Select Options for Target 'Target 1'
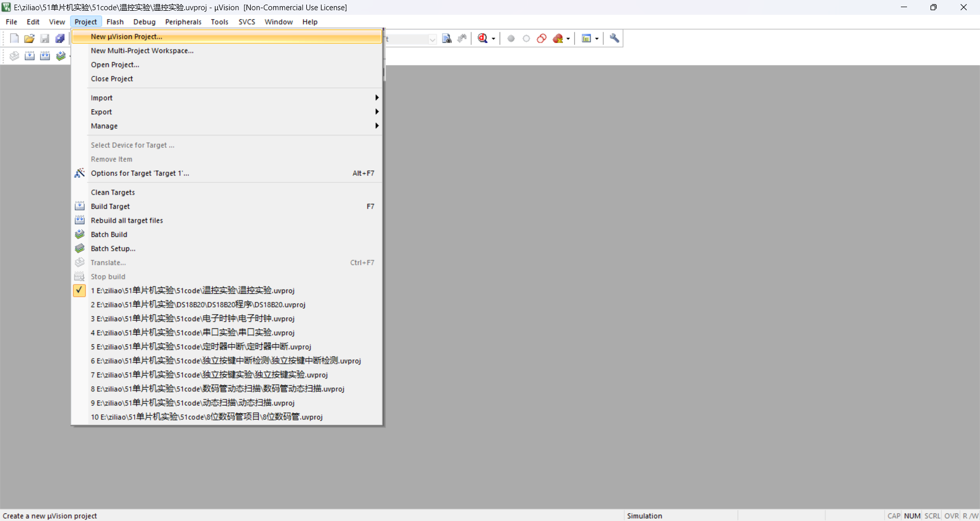Viewport: 980px width, 521px height. (x=140, y=174)
